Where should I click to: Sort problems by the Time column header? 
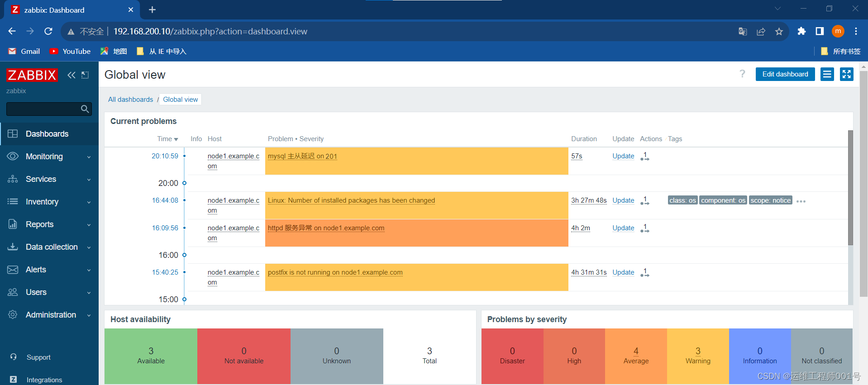pyautogui.click(x=167, y=139)
